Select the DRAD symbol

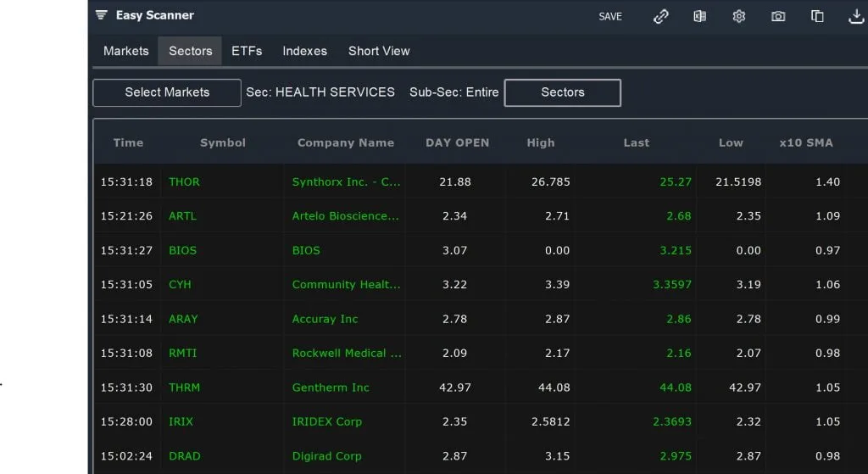[x=184, y=456]
